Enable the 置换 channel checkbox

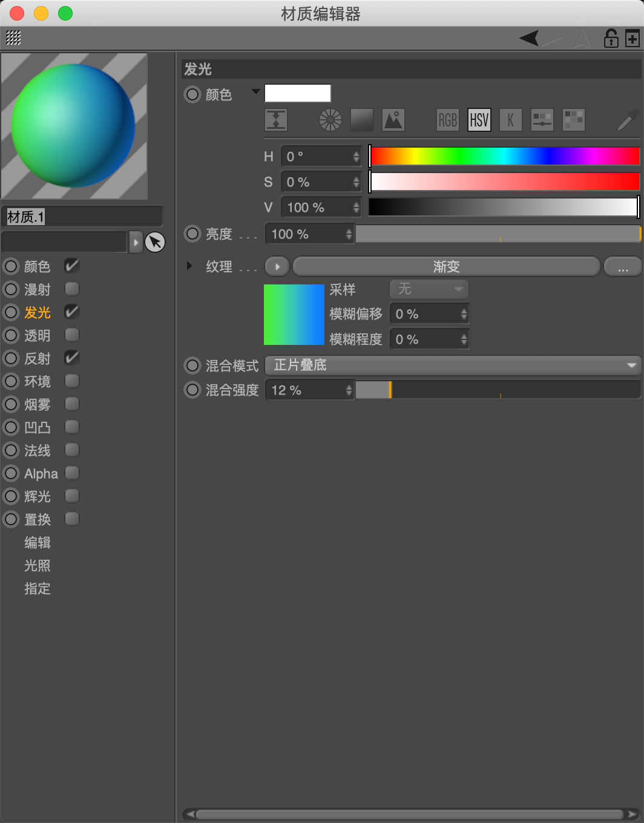tap(72, 519)
